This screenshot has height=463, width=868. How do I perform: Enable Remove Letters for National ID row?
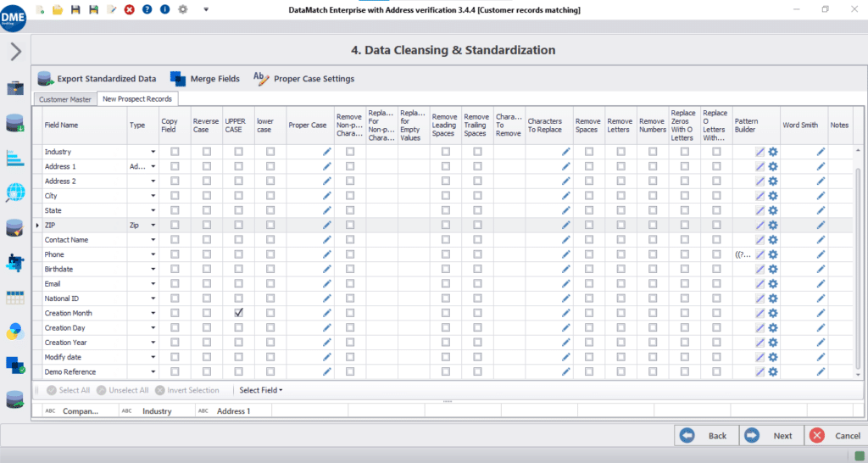pos(621,298)
